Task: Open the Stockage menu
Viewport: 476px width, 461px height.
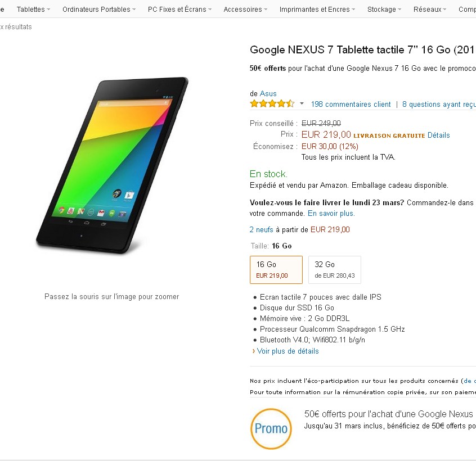Action: (x=384, y=10)
